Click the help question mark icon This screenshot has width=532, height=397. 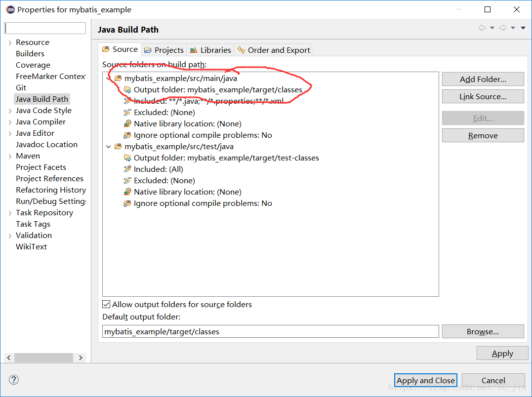14,380
